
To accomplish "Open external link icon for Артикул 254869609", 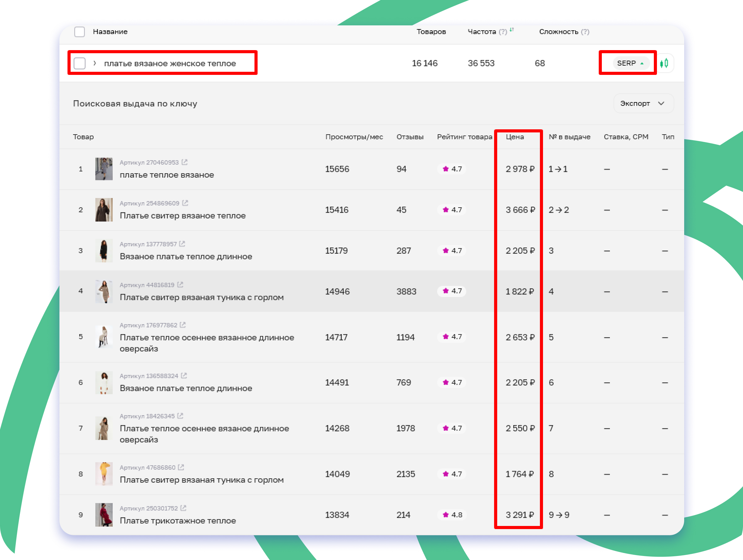I will click(185, 203).
